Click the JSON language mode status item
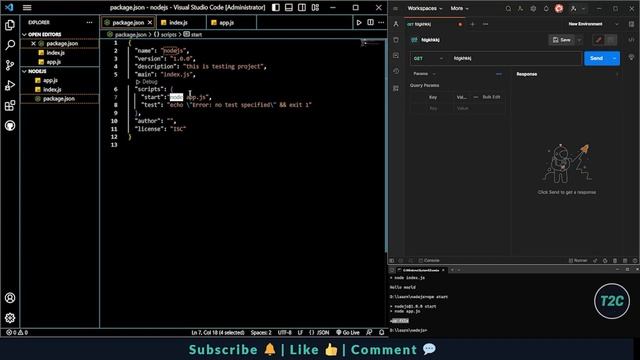 coord(319,332)
